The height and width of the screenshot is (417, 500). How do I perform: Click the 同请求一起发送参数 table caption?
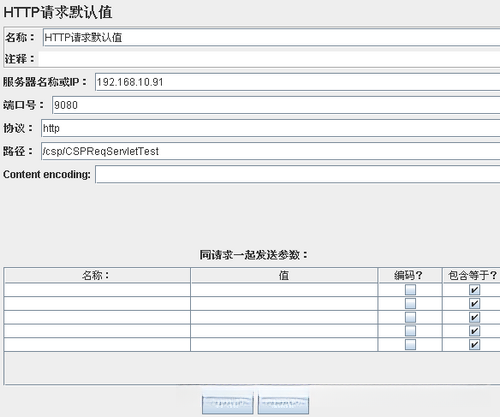coord(253,255)
